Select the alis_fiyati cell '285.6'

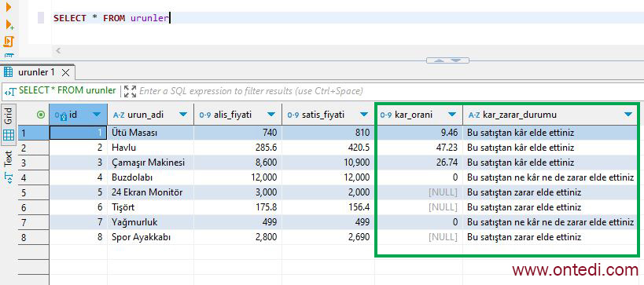(x=238, y=148)
